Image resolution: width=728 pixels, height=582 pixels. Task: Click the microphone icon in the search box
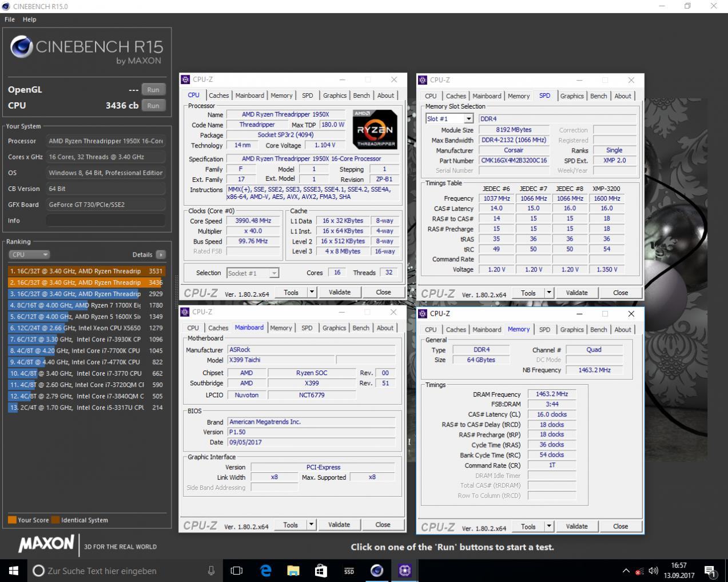211,571
